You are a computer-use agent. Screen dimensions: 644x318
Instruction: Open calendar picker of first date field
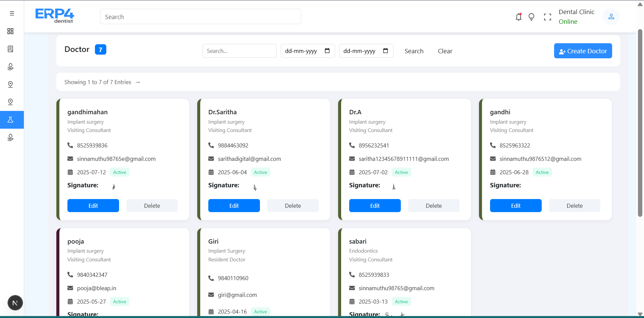click(x=327, y=51)
